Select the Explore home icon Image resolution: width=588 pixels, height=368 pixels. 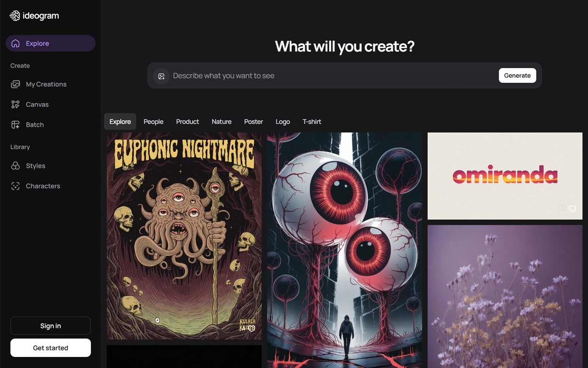16,43
